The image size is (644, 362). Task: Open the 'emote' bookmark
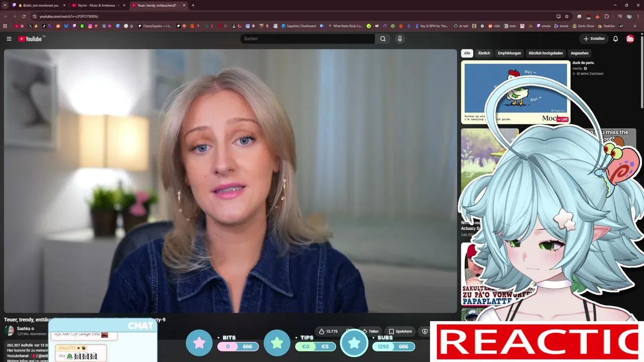click(x=543, y=26)
